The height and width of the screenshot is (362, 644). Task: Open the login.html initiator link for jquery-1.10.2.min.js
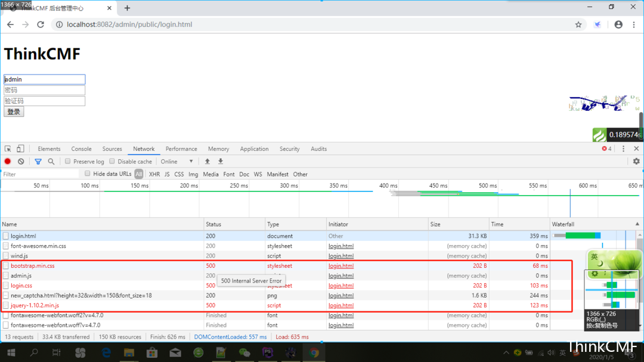coord(341,305)
